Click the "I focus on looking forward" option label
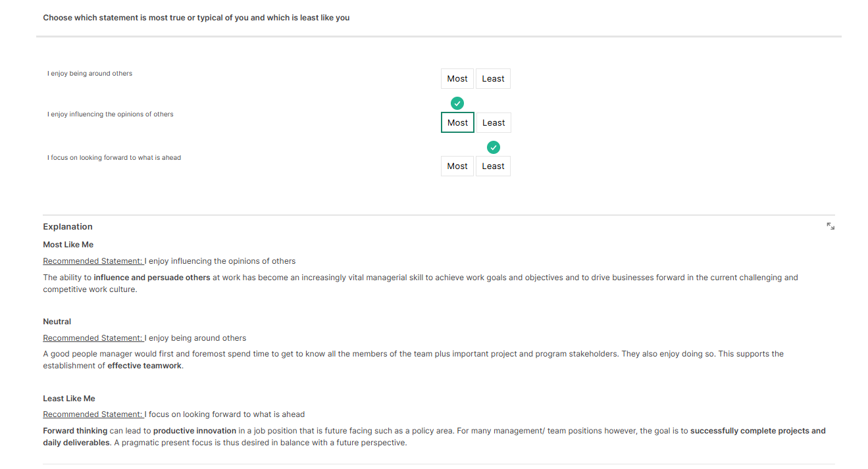Screen dimensions: 868x469 click(x=114, y=158)
